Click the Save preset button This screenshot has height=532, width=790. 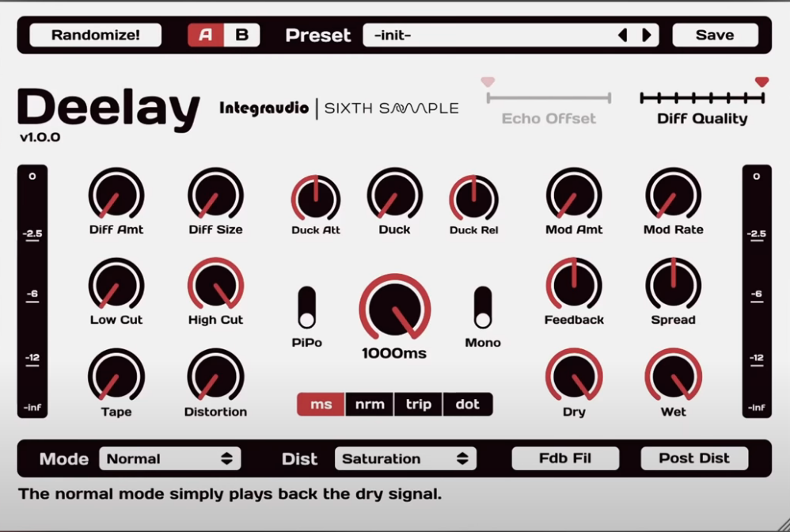click(x=715, y=36)
